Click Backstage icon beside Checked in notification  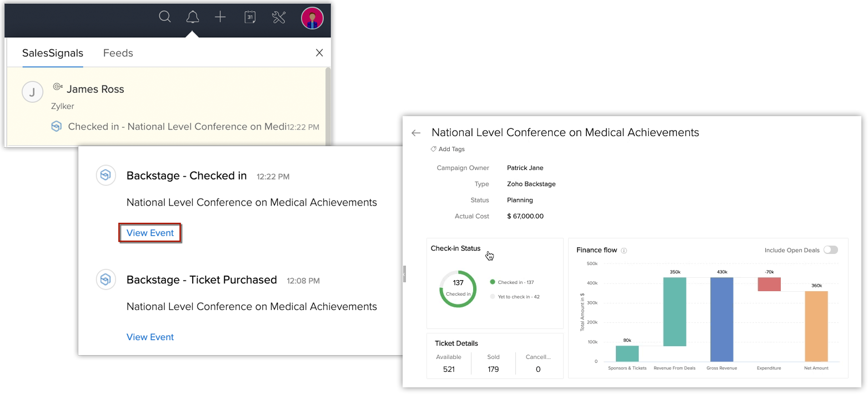click(56, 127)
